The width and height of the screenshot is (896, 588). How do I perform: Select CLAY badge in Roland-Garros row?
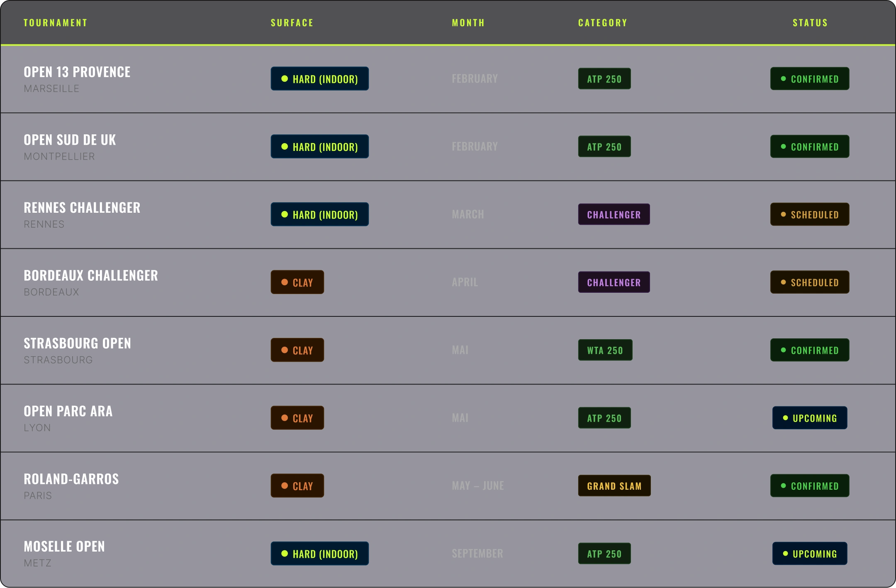tap(297, 486)
